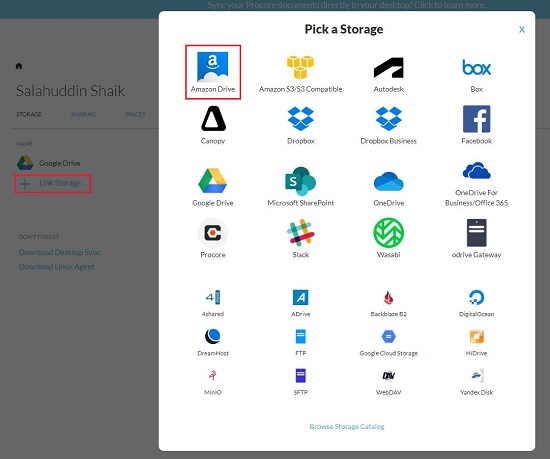The height and width of the screenshot is (459, 550).
Task: Choose SFTP storage
Action: pos(301,376)
